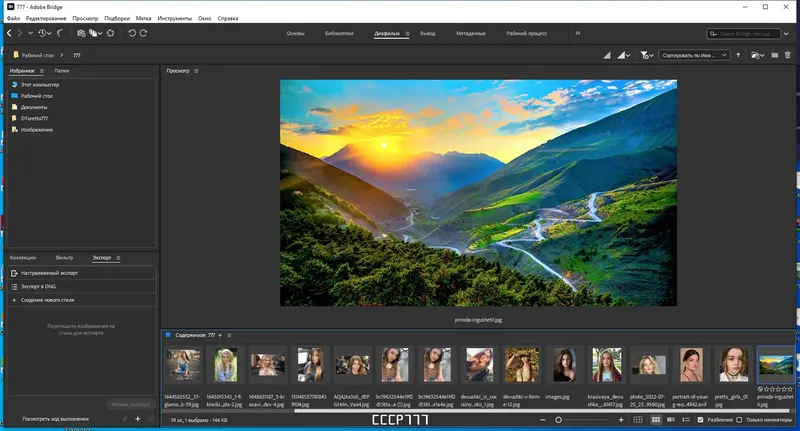The image size is (800, 431).
Task: Click the Open in Camera Raw icon
Action: click(x=110, y=33)
